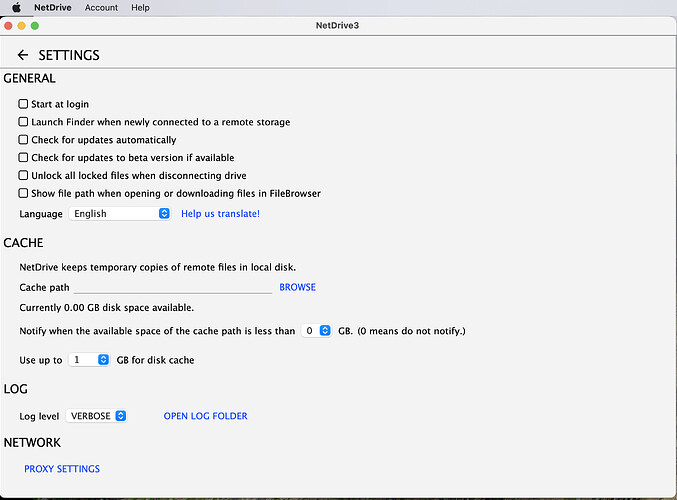The height and width of the screenshot is (500, 677).
Task: Toggle Show file path in FileBrowser checkbox
Action: point(23,193)
